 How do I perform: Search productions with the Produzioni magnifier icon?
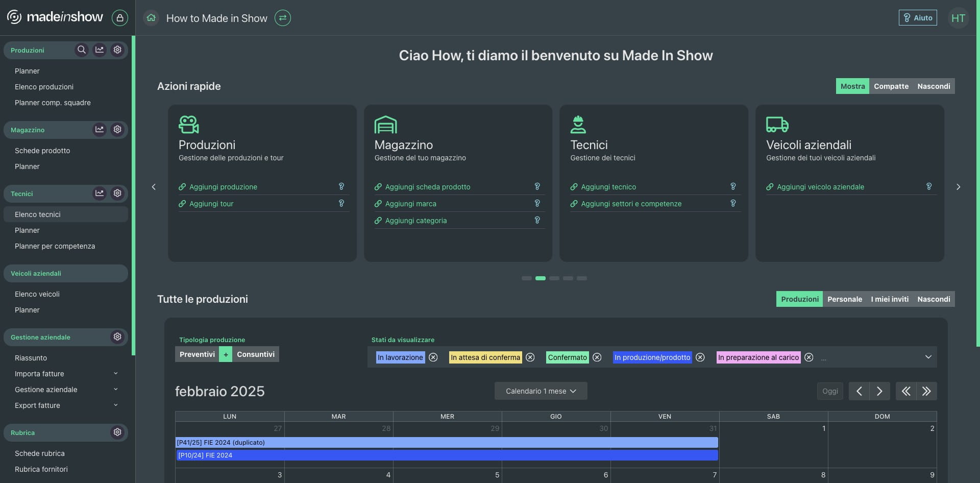coord(82,50)
